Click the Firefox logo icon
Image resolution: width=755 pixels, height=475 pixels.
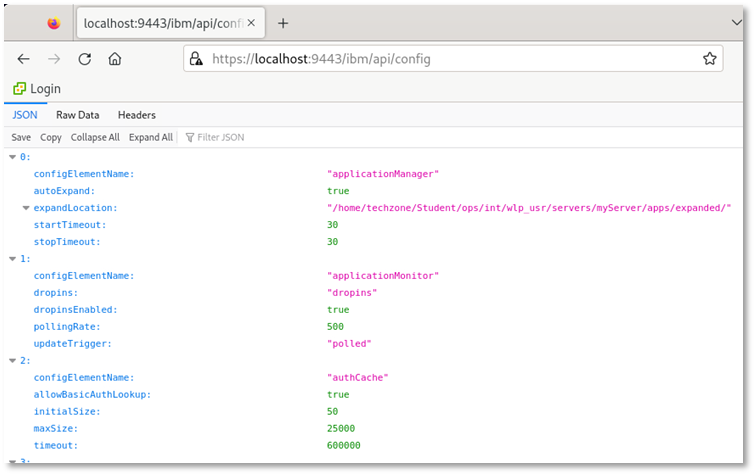pos(53,23)
